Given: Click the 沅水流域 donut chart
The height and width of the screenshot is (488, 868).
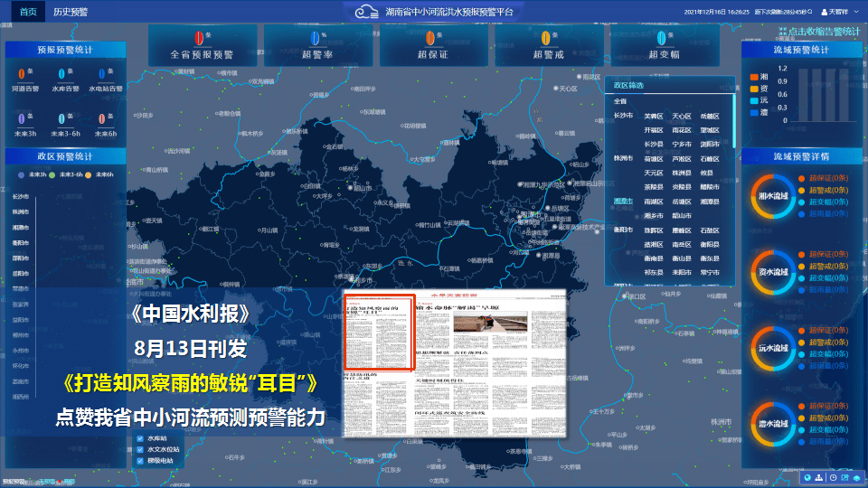Looking at the screenshot, I should point(773,348).
